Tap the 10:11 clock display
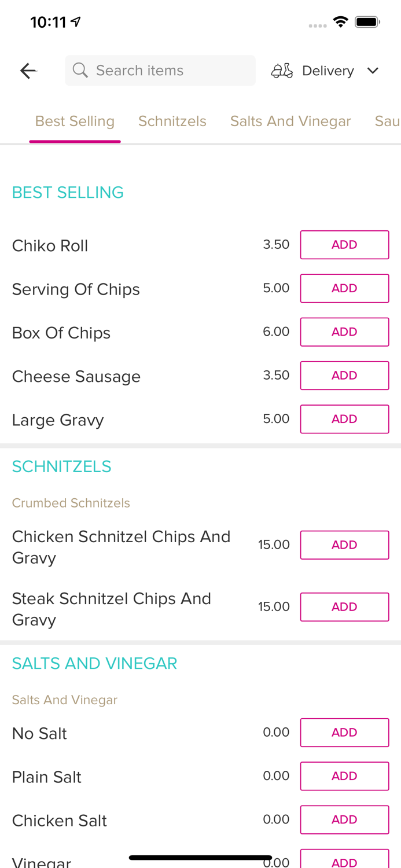401x868 pixels. 47,21
